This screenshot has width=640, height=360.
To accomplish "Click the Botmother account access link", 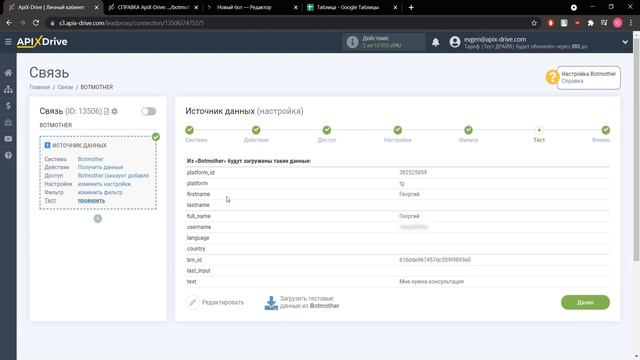I will (113, 176).
